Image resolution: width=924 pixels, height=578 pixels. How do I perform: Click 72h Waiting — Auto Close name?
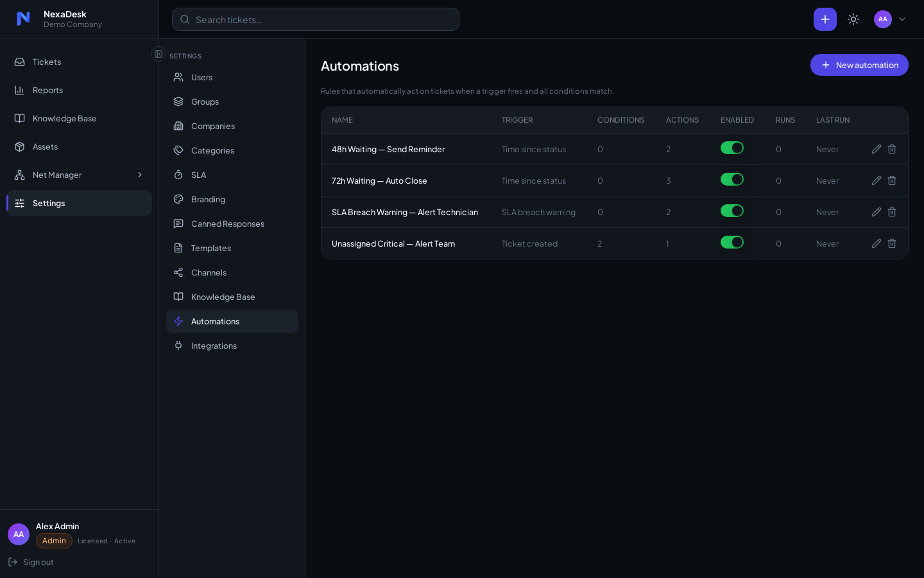379,180
